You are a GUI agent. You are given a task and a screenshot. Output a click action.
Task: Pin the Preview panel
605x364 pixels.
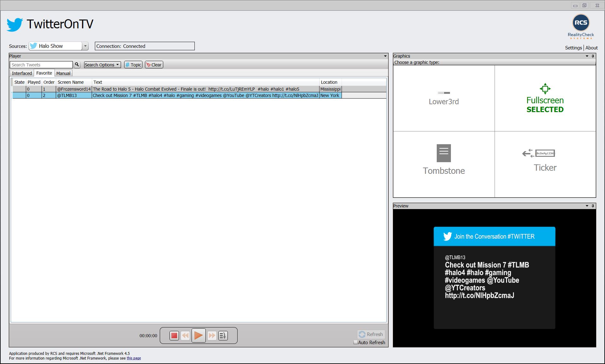(593, 206)
